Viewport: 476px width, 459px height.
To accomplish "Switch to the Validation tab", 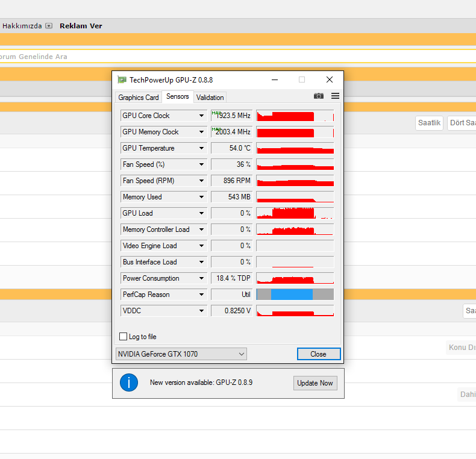I will click(210, 98).
